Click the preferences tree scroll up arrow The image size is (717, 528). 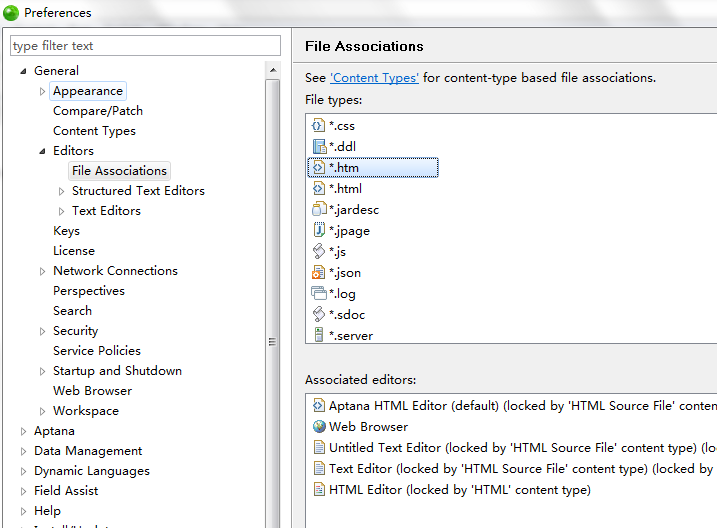pyautogui.click(x=272, y=70)
